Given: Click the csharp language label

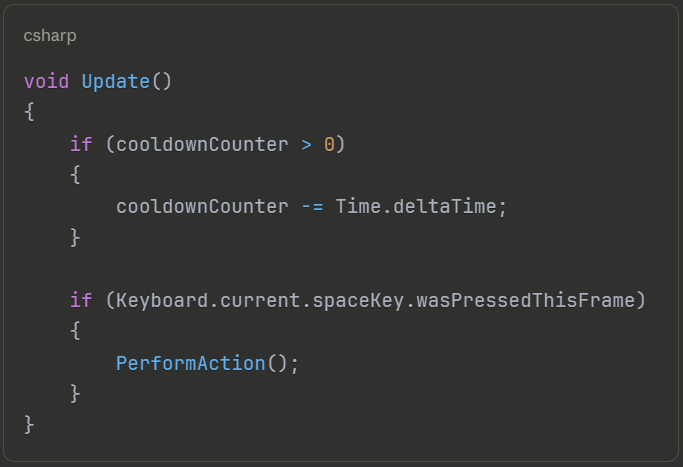Looking at the screenshot, I should 50,36.
